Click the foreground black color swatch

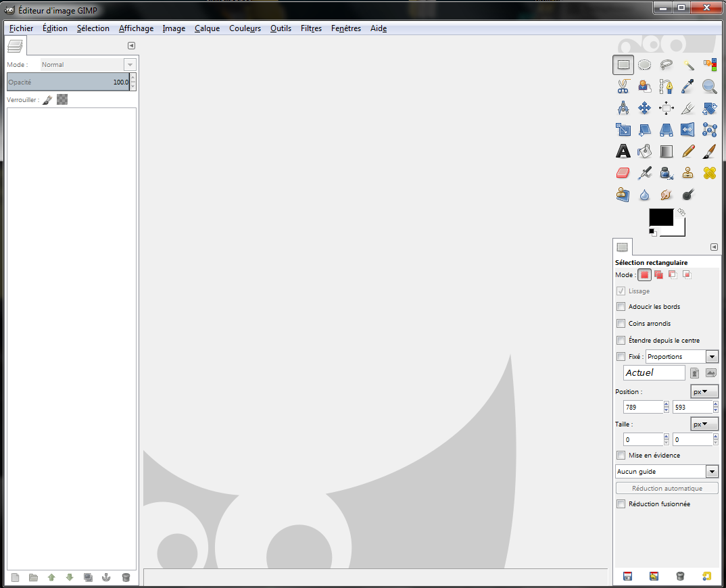[660, 217]
